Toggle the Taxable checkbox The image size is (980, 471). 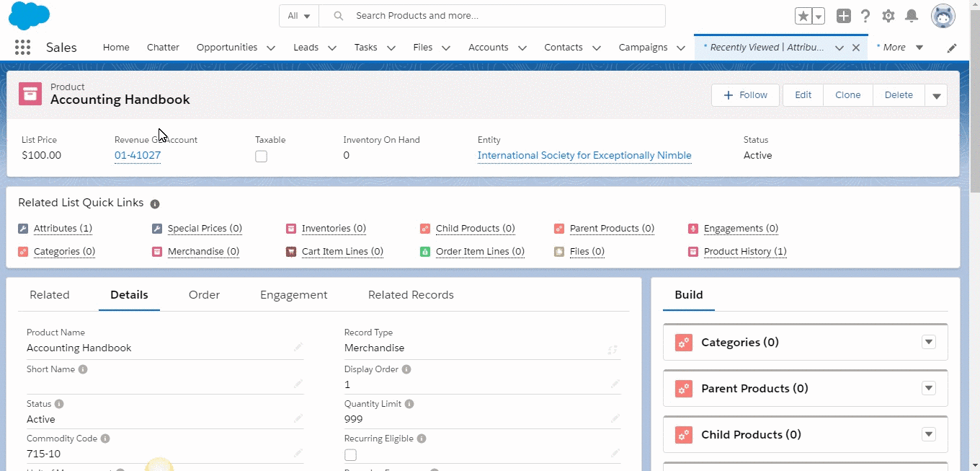(x=261, y=157)
